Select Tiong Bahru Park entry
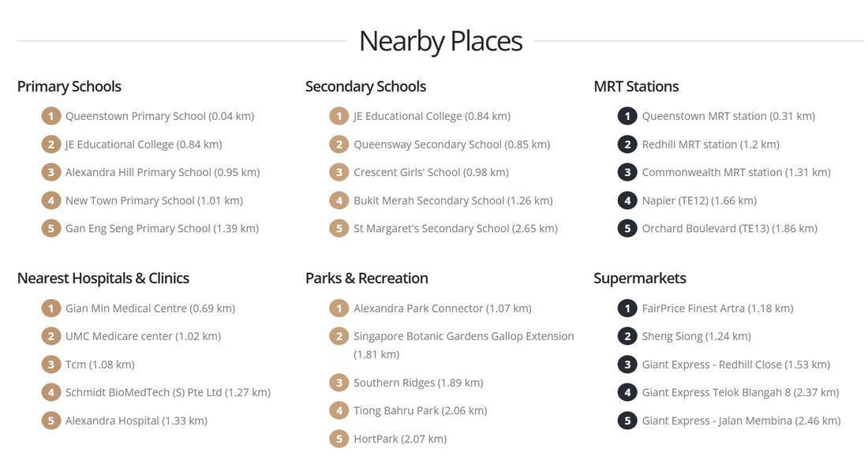Screen dimensions: 868x464 click(420, 411)
